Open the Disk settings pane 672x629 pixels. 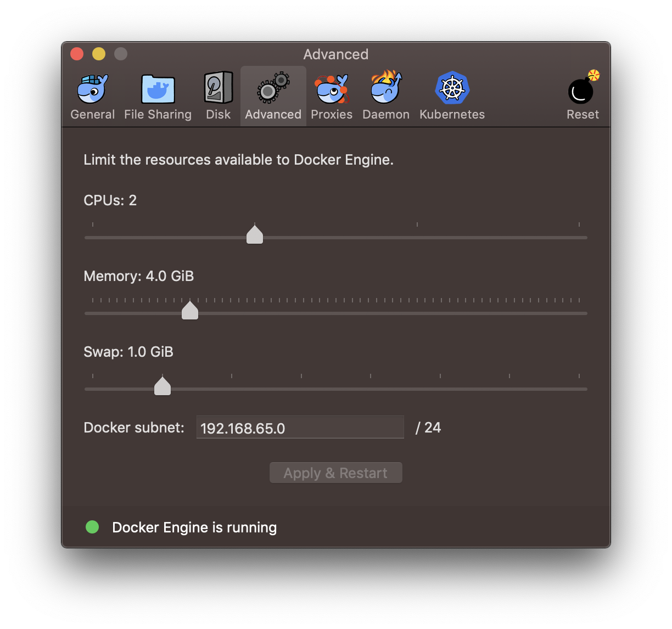(x=218, y=96)
